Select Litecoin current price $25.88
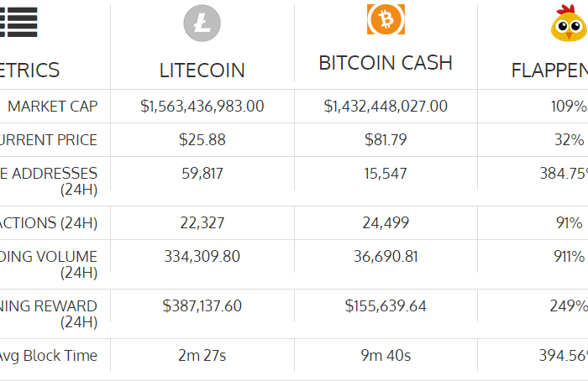The width and height of the screenshot is (588, 381). tap(202, 140)
